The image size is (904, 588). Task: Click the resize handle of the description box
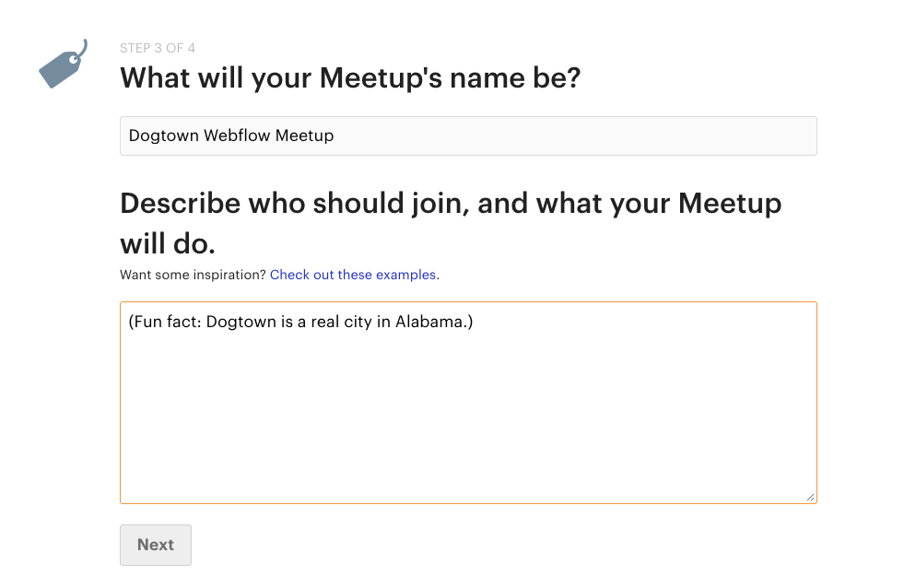(x=810, y=497)
